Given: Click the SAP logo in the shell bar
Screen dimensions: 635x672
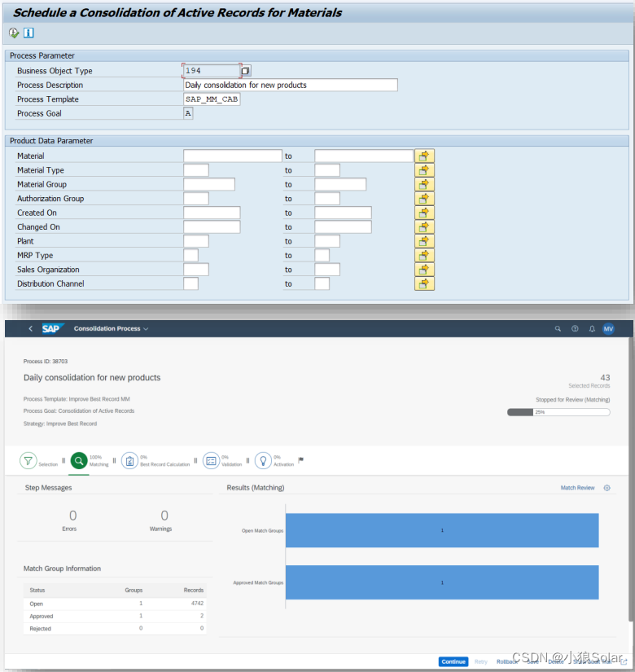Looking at the screenshot, I should (52, 329).
